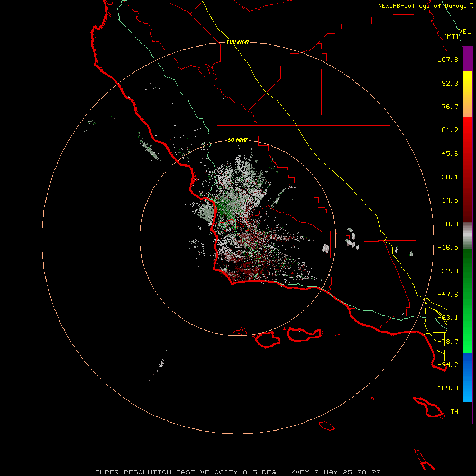476x476 pixels.
Task: Click the 61.2 velocity scale value
Action: click(450, 130)
